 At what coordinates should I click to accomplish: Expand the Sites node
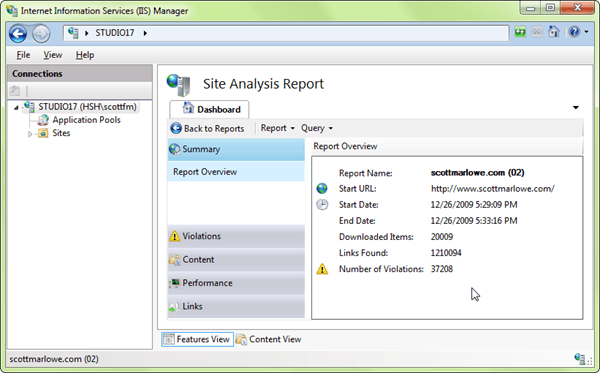pyautogui.click(x=30, y=134)
